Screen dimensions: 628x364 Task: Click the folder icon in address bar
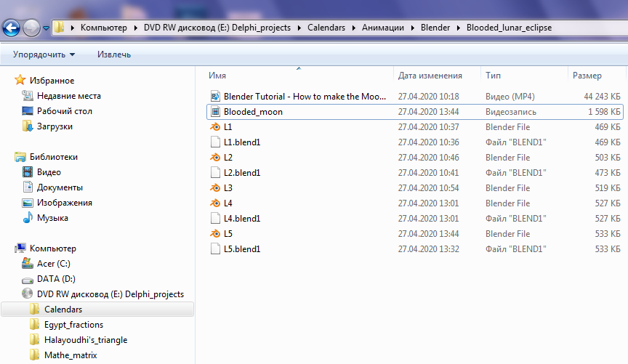tap(60, 27)
